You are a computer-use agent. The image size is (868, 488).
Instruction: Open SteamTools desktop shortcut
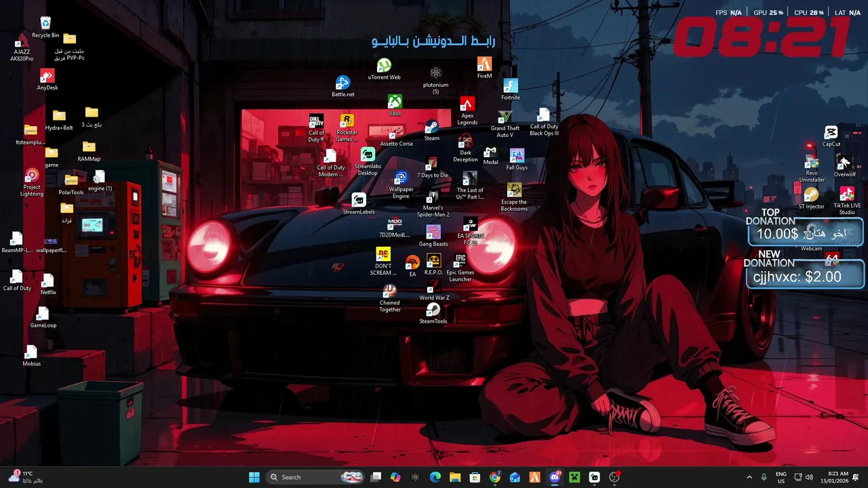433,314
